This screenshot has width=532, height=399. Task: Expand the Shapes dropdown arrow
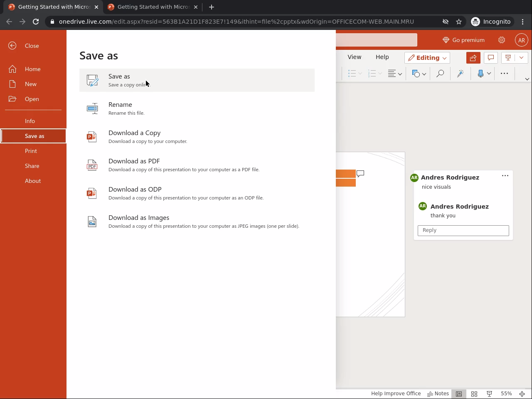pos(424,74)
